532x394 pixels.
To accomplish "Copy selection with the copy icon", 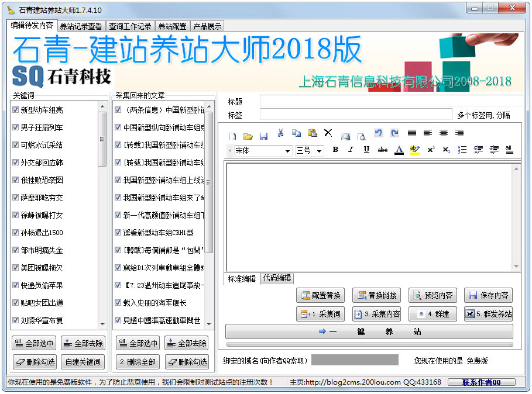I will pyautogui.click(x=297, y=133).
